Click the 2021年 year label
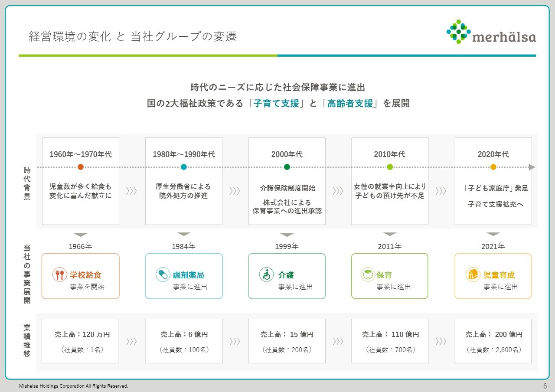Image resolution: width=555 pixels, height=392 pixels. pyautogui.click(x=493, y=246)
